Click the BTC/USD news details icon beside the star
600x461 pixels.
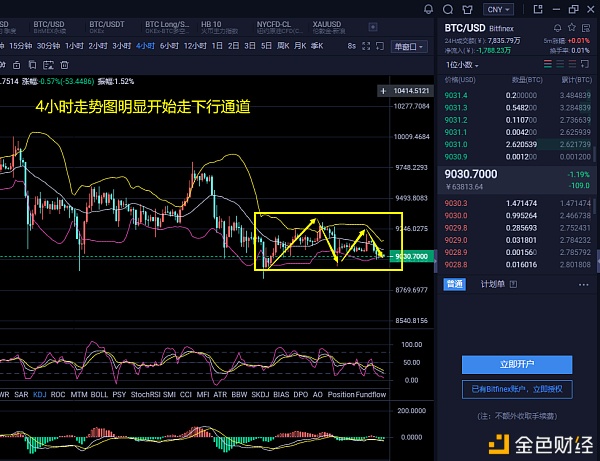click(586, 28)
